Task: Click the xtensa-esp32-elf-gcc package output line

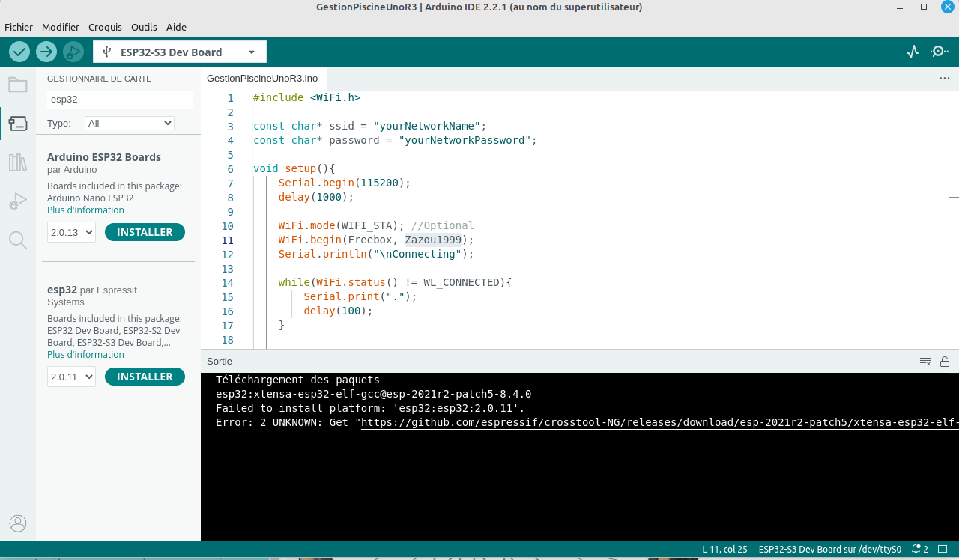Action: point(373,394)
